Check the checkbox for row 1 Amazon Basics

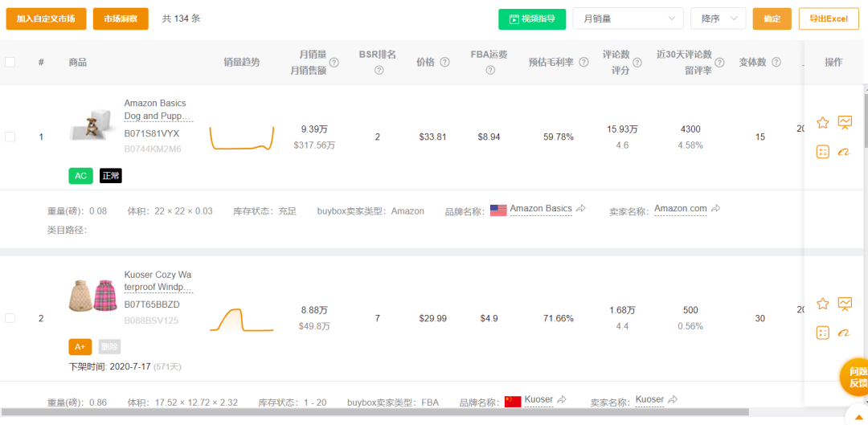click(x=10, y=137)
